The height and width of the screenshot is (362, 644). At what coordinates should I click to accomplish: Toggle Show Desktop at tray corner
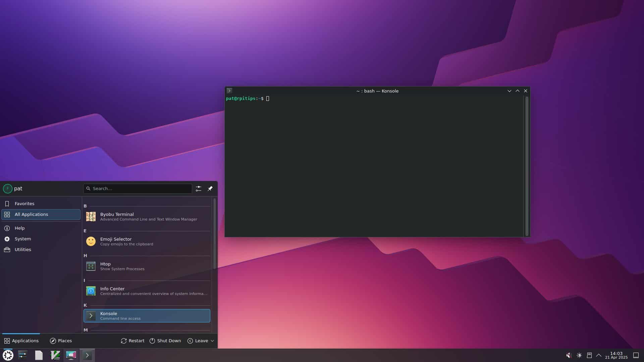[636, 355]
